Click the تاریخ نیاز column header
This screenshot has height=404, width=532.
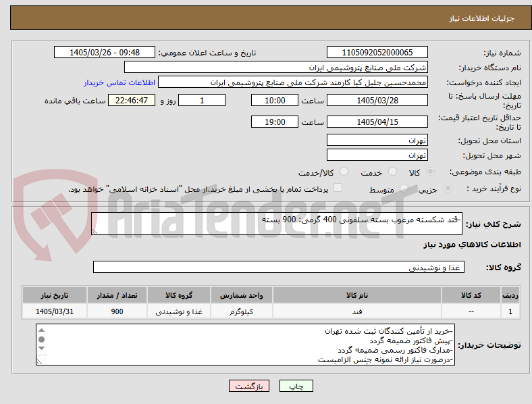click(55, 295)
